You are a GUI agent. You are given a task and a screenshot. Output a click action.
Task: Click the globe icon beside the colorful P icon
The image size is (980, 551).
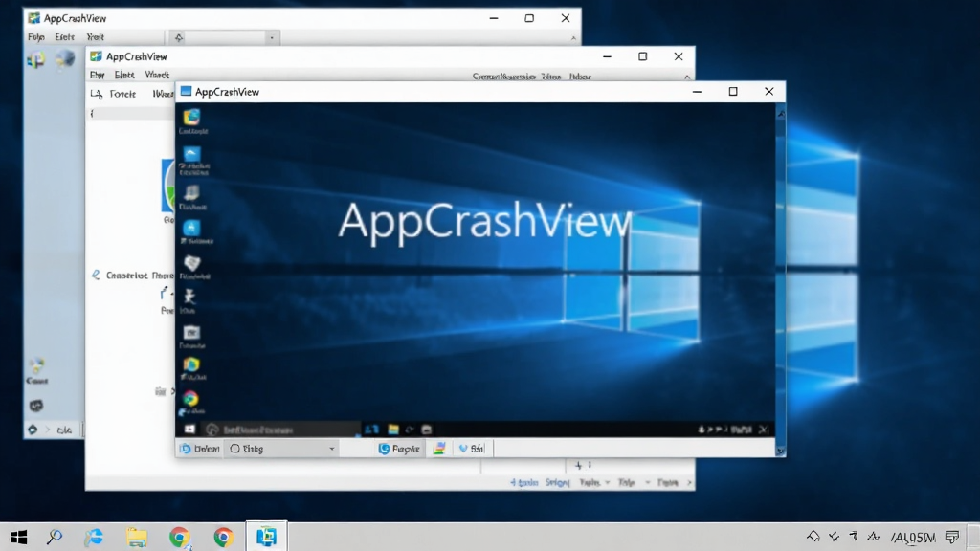(x=65, y=59)
